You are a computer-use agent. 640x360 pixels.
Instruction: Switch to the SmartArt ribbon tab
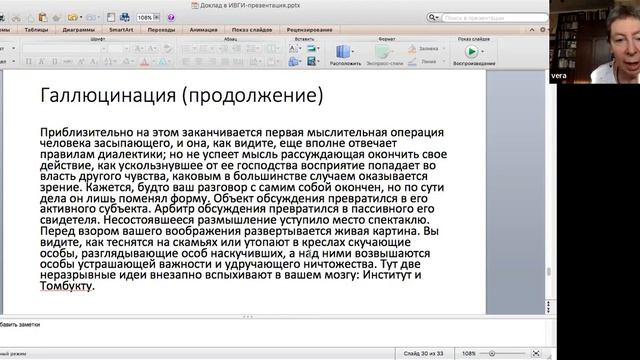click(x=121, y=30)
